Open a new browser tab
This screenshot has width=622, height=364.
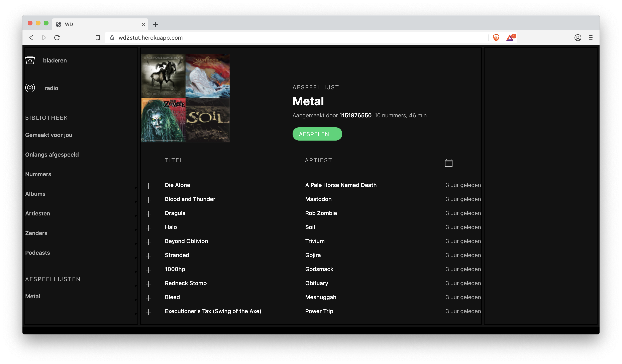(155, 24)
